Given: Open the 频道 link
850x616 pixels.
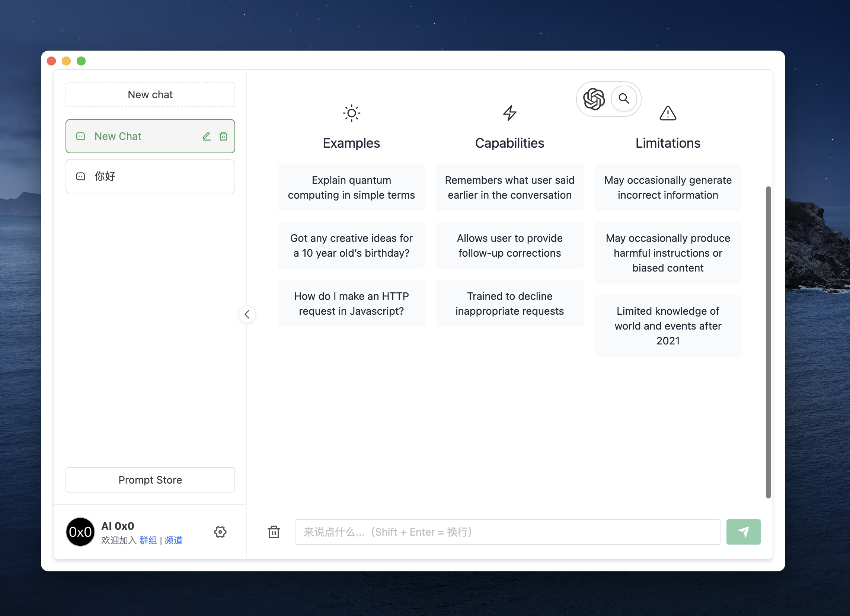Looking at the screenshot, I should click(173, 540).
